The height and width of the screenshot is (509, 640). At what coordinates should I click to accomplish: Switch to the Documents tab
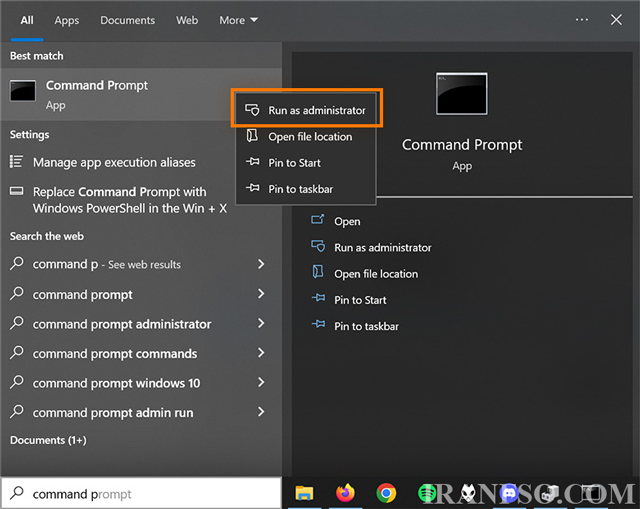point(127,20)
